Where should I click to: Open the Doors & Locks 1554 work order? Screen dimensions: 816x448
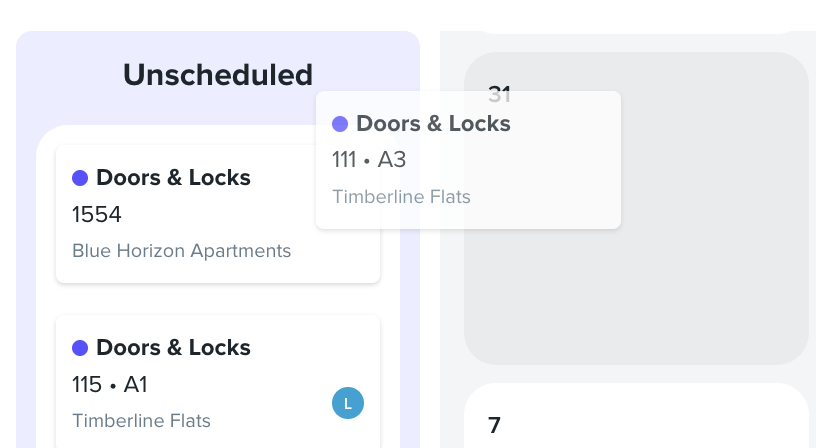[x=218, y=214]
